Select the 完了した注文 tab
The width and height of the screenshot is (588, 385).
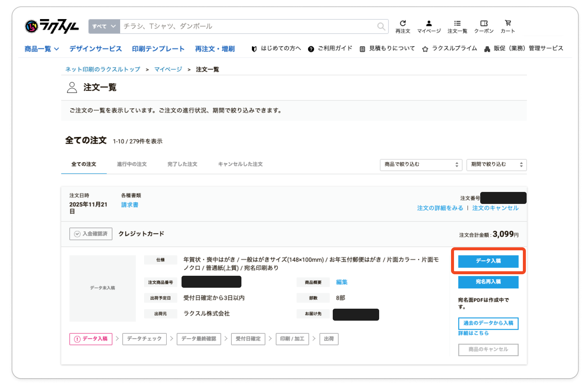point(182,164)
